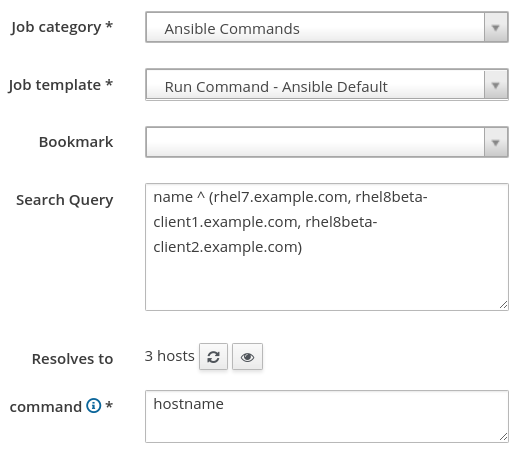Click the Job category label

62,27
